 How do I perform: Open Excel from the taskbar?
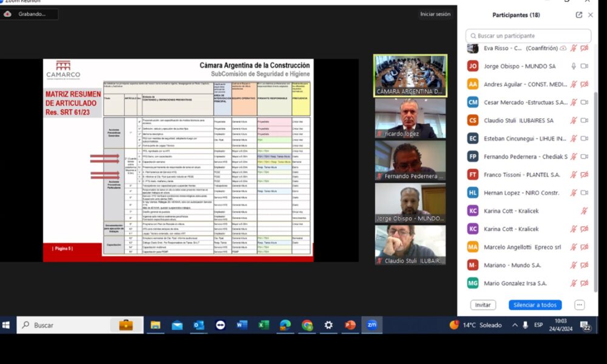coord(263,325)
